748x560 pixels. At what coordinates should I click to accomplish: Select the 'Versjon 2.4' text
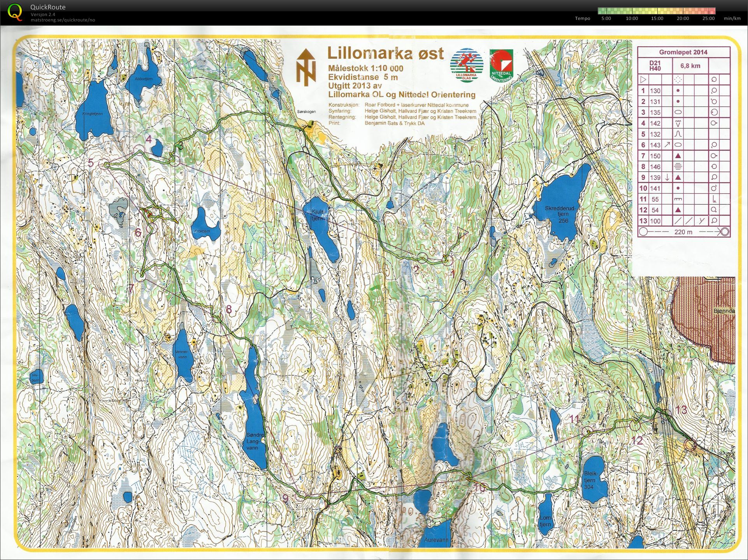tap(43, 14)
